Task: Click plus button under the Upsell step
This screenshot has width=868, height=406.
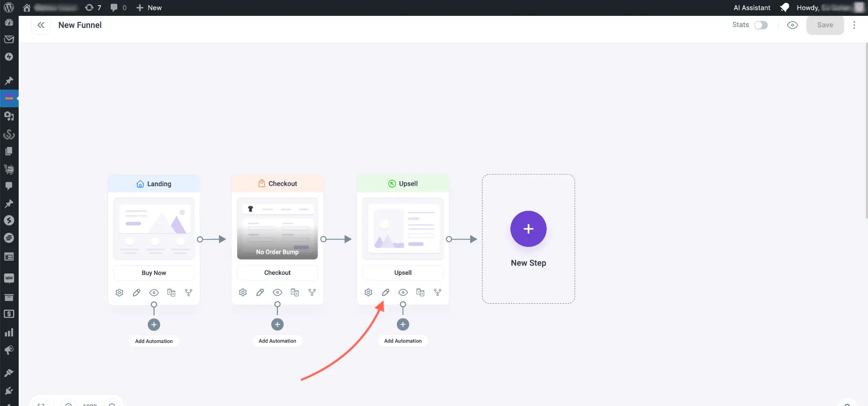Action: point(403,324)
